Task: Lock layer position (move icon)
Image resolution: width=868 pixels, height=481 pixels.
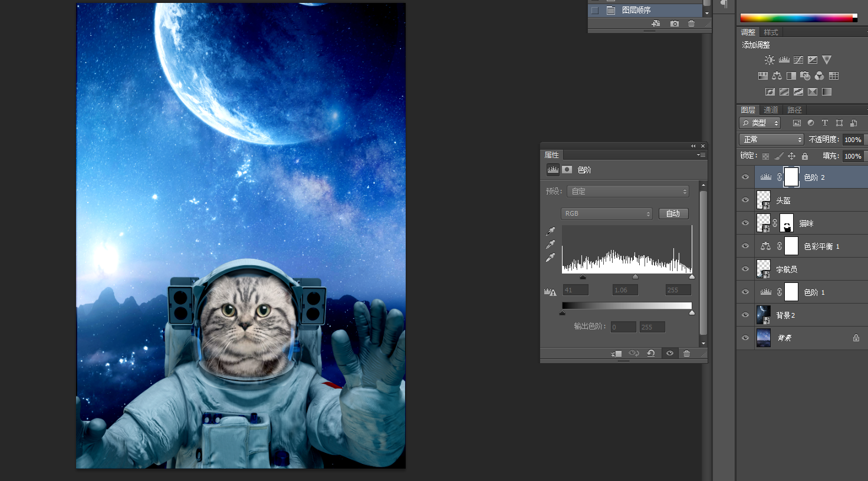Action: click(x=792, y=156)
